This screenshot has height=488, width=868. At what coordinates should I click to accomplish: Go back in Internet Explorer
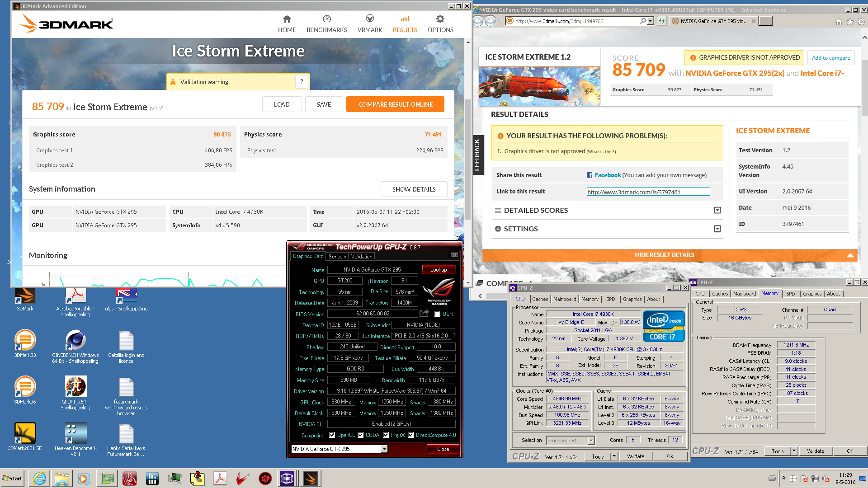tap(479, 21)
